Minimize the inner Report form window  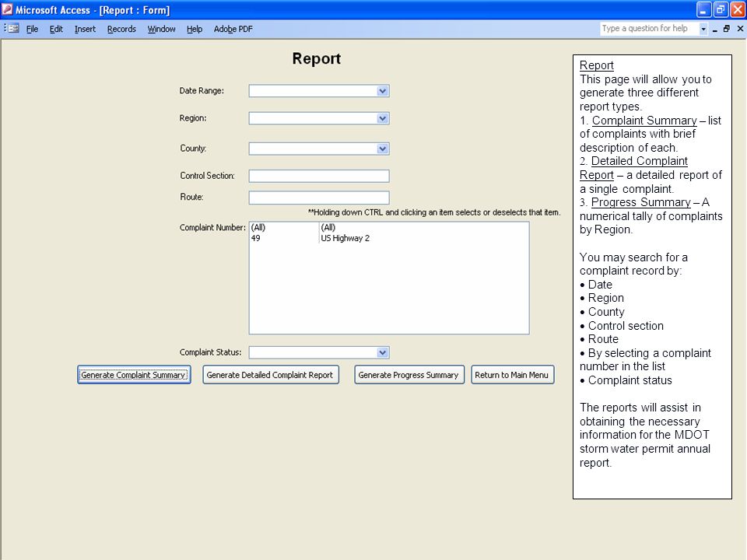click(714, 29)
